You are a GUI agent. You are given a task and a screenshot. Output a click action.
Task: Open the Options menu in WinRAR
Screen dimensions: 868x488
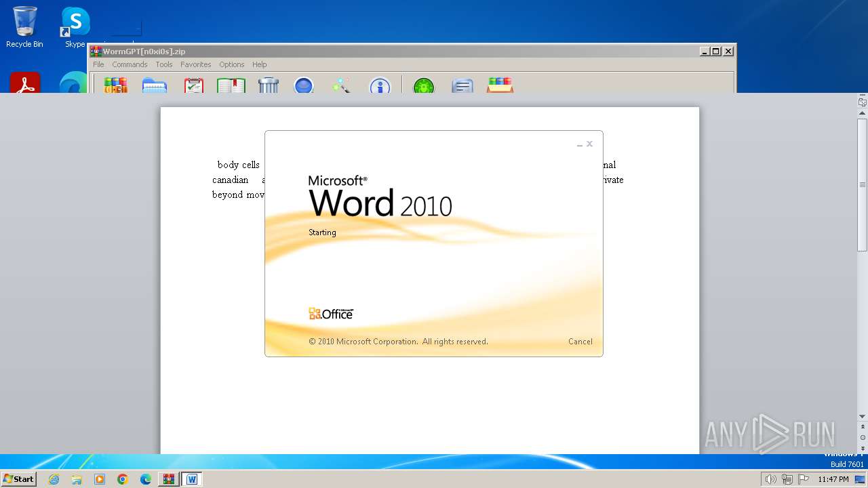(231, 64)
